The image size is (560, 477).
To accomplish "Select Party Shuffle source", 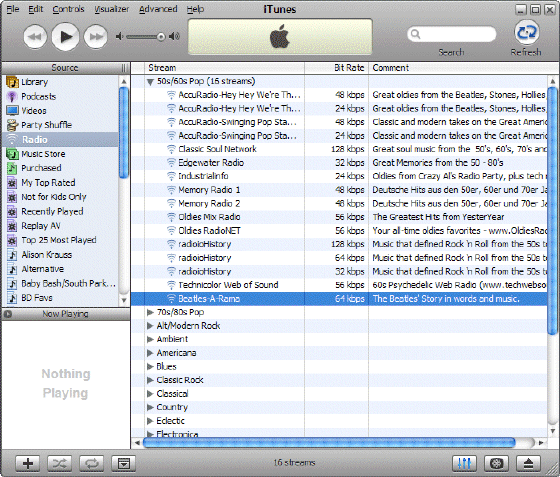I will (60, 125).
